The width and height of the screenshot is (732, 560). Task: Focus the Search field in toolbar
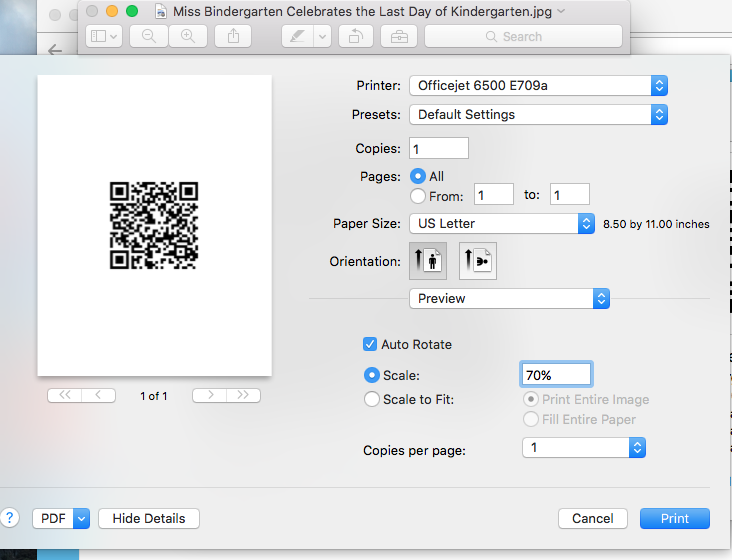click(x=523, y=36)
